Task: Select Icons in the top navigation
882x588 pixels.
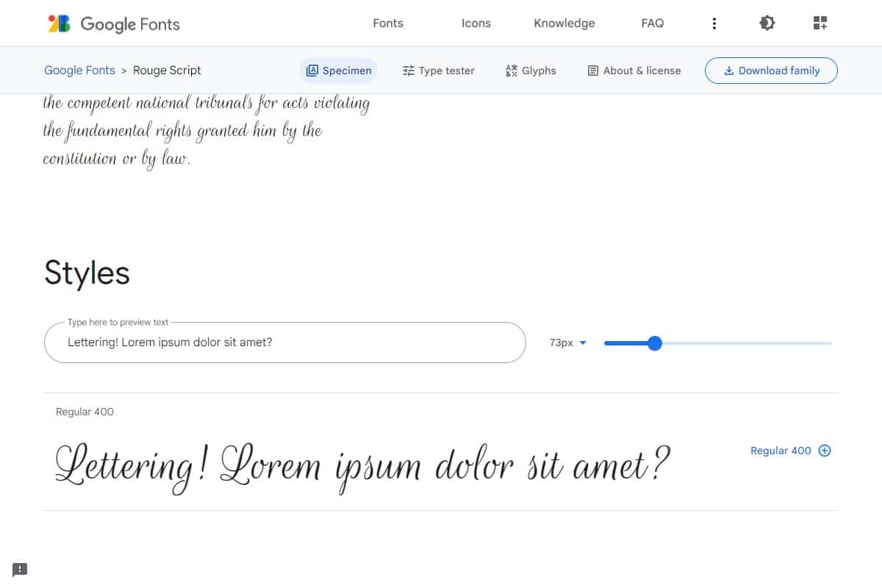Action: [476, 24]
